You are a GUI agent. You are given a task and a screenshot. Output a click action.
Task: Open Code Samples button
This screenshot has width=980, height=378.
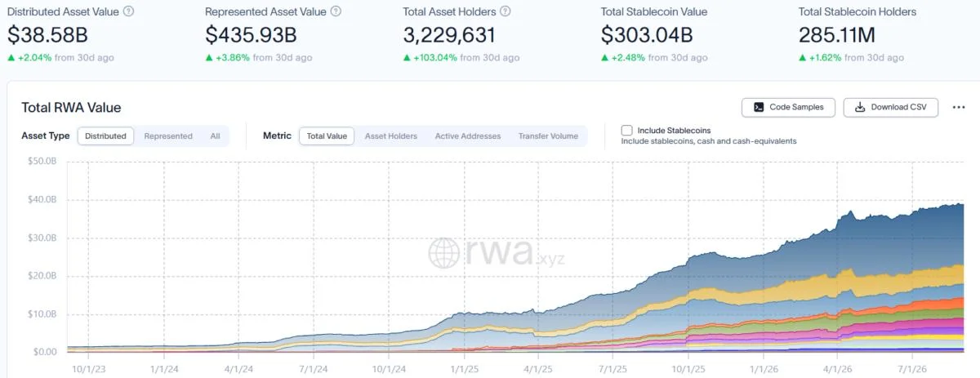point(788,107)
